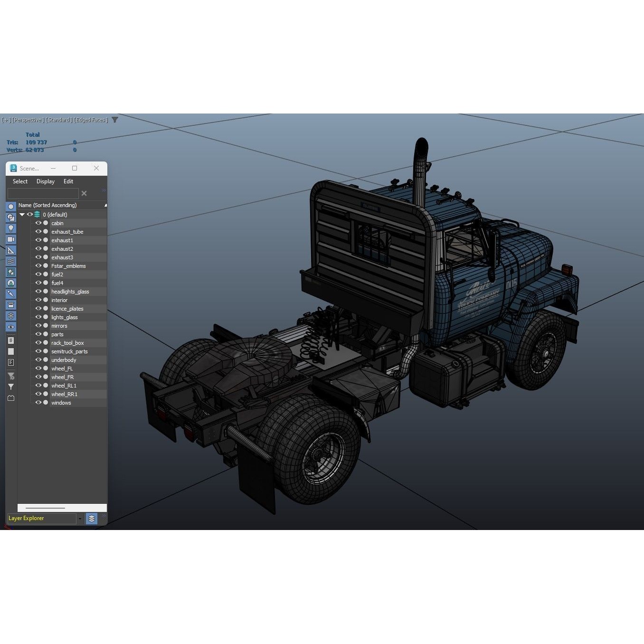Image resolution: width=644 pixels, height=644 pixels.
Task: Open the Edit menu
Action: [68, 181]
